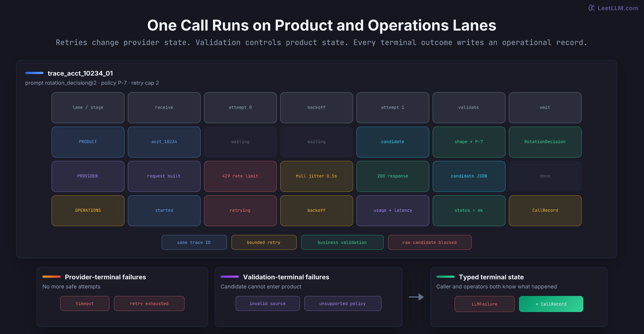644x334 pixels.
Task: Click the 'done' cell in provider lane
Action: [x=545, y=176]
